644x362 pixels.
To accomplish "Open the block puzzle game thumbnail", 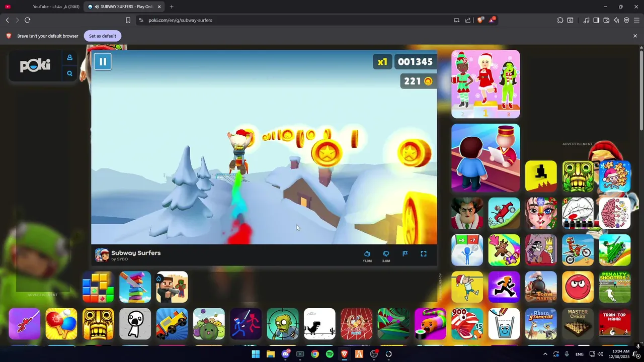I will 98,287.
